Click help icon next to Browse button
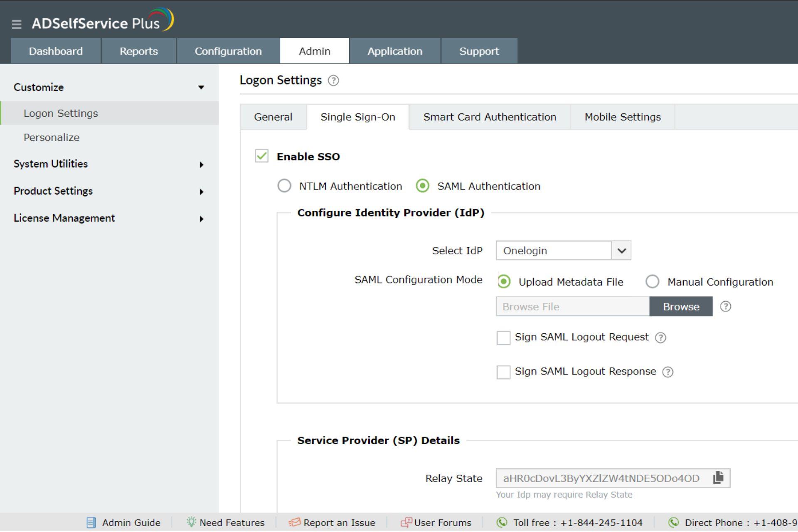798x532 pixels. pos(725,306)
